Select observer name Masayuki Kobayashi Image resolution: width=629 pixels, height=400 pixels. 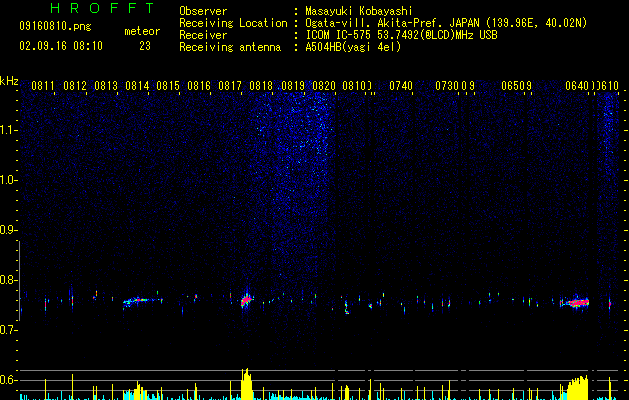coord(359,11)
